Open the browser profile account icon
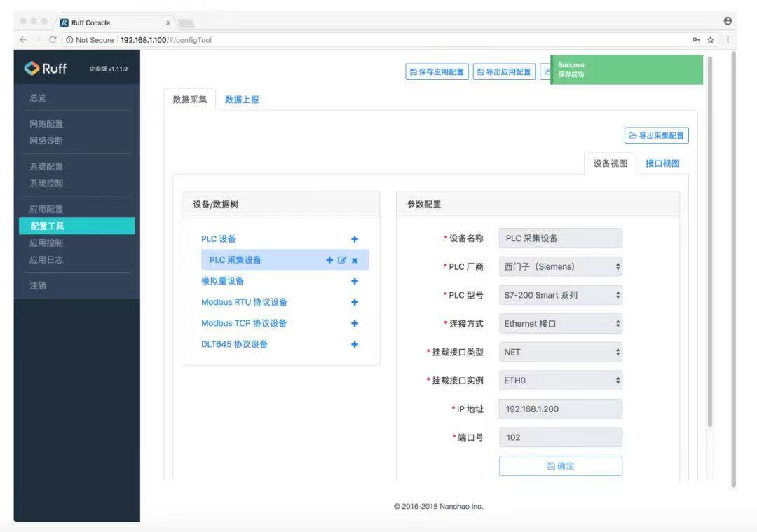 click(728, 21)
